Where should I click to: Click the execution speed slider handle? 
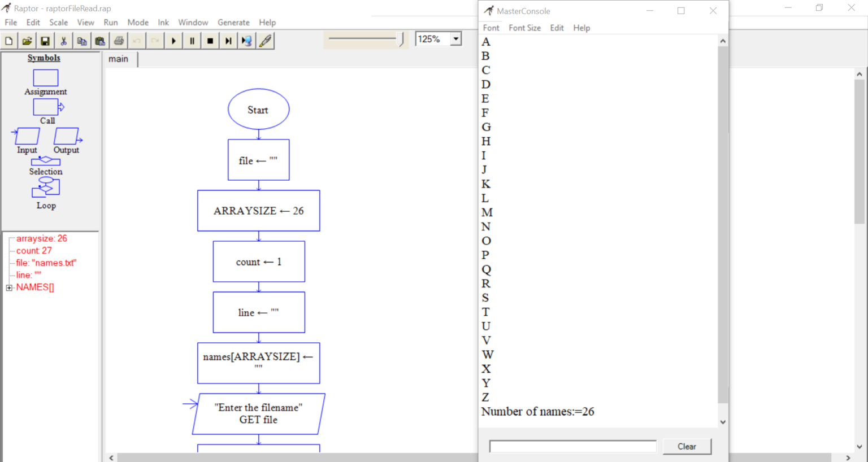coord(401,39)
